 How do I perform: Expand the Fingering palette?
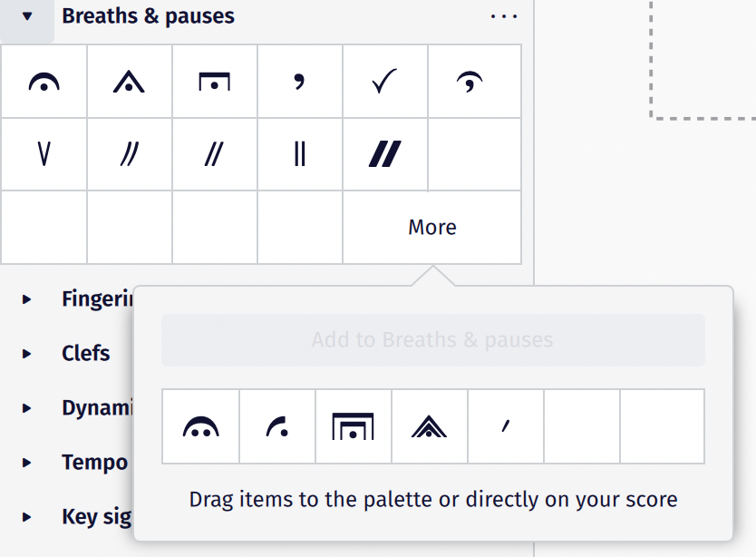click(25, 299)
